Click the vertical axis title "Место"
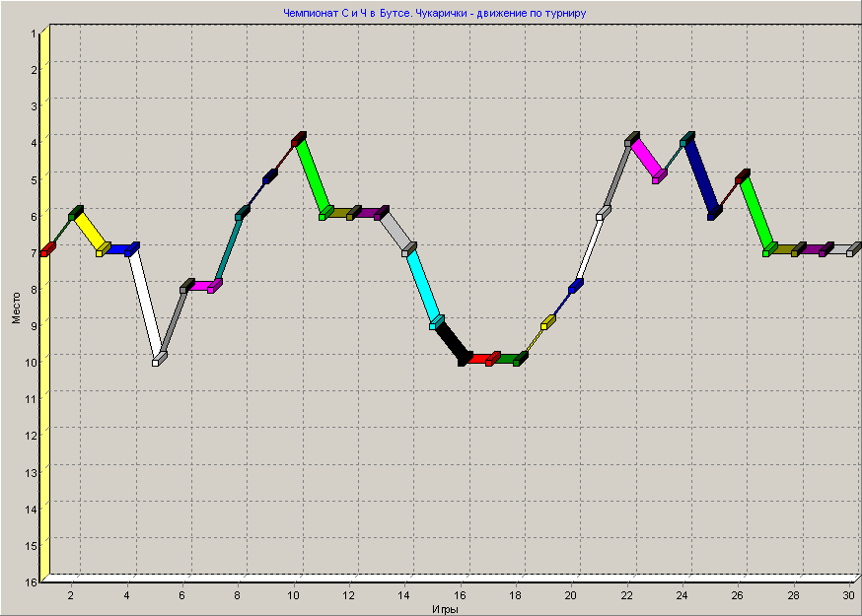 point(16,308)
